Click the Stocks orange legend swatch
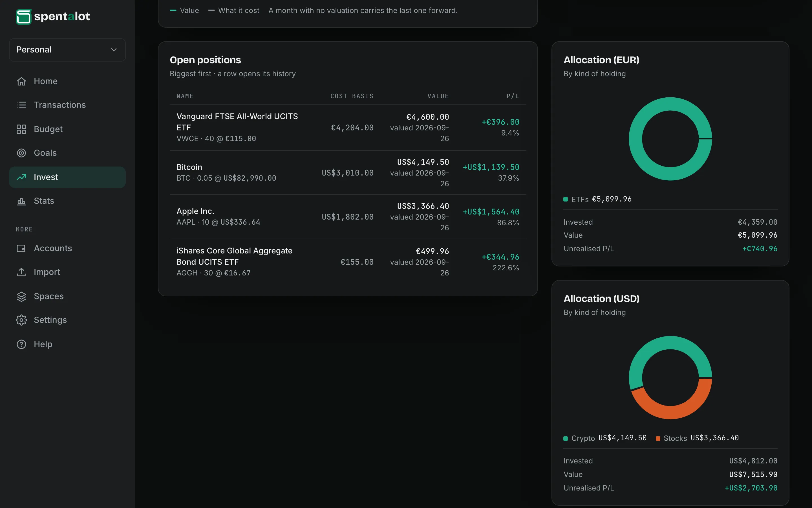The width and height of the screenshot is (812, 508). click(658, 439)
